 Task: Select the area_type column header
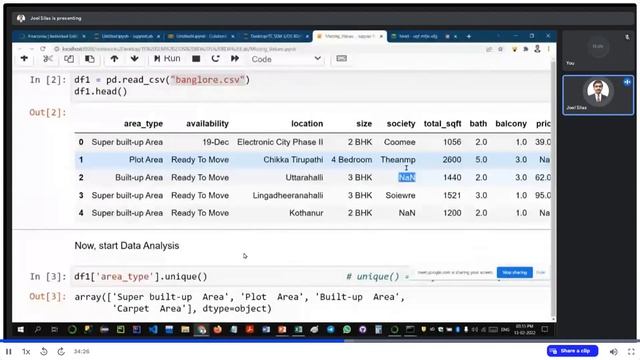[143, 124]
